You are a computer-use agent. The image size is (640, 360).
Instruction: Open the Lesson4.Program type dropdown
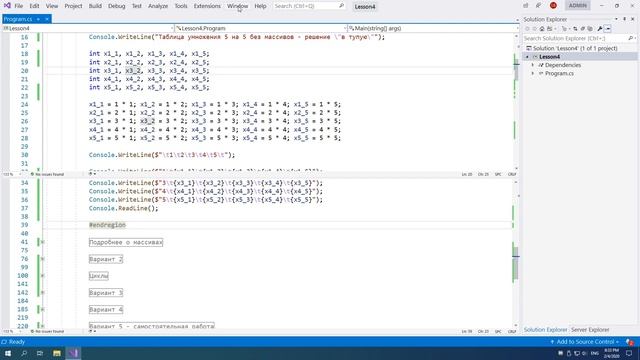pyautogui.click(x=261, y=28)
